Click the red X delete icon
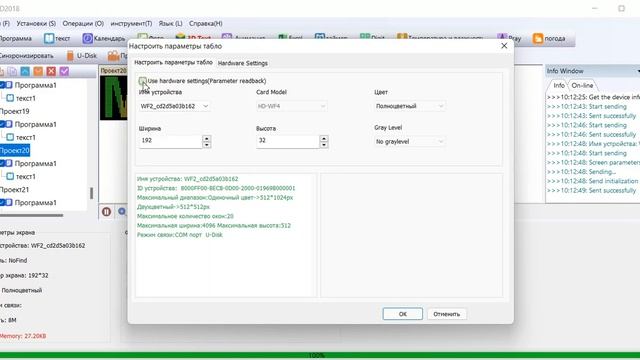The image size is (640, 360). pos(51,71)
